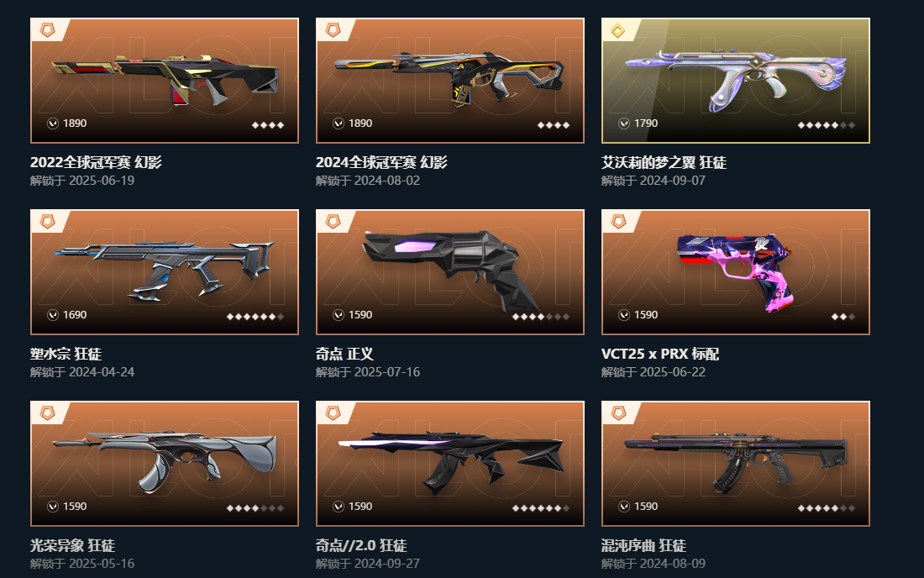924x578 pixels.
Task: Open the 2022全球冠军赛 幻影 skin card
Action: tap(165, 81)
